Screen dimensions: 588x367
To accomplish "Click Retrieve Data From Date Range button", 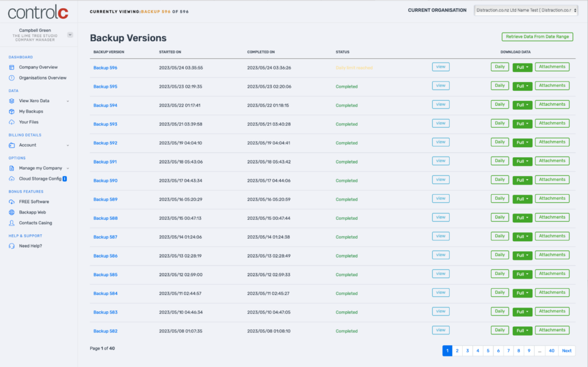I will [537, 37].
